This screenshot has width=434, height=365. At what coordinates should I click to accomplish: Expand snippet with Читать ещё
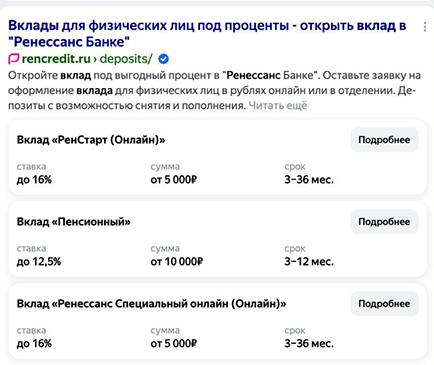pyautogui.click(x=278, y=106)
